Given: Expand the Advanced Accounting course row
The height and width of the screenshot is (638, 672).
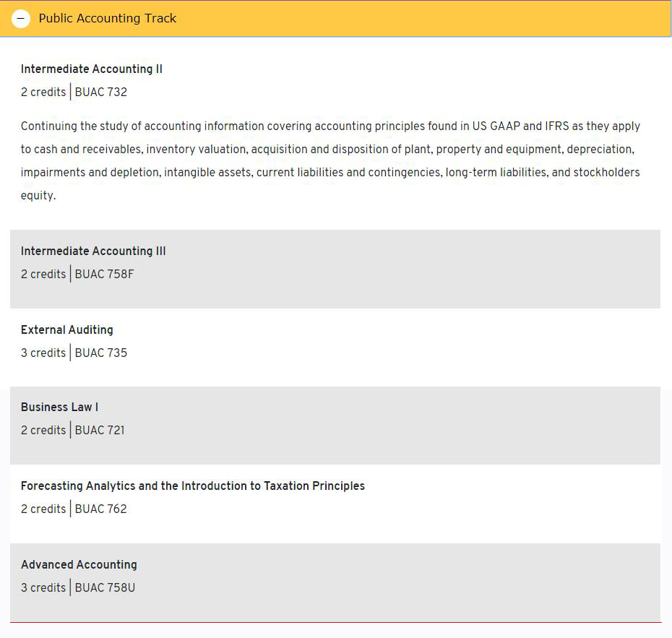Looking at the screenshot, I should click(79, 565).
